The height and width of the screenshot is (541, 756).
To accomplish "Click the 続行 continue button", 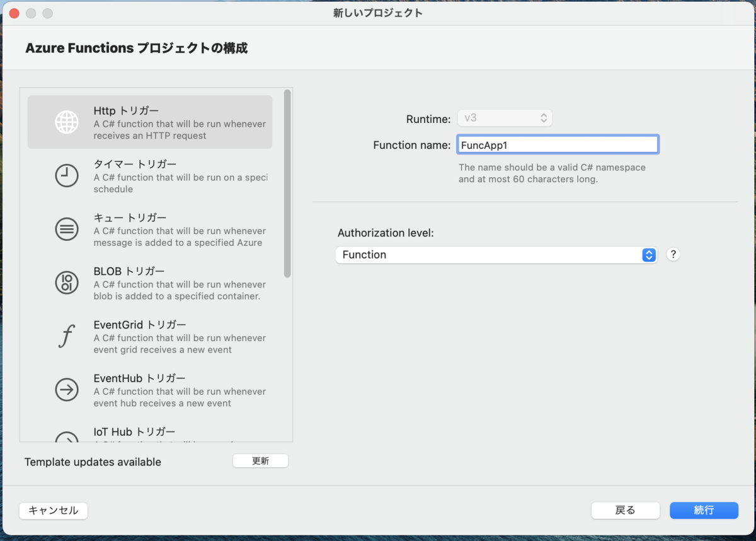I will pos(704,511).
